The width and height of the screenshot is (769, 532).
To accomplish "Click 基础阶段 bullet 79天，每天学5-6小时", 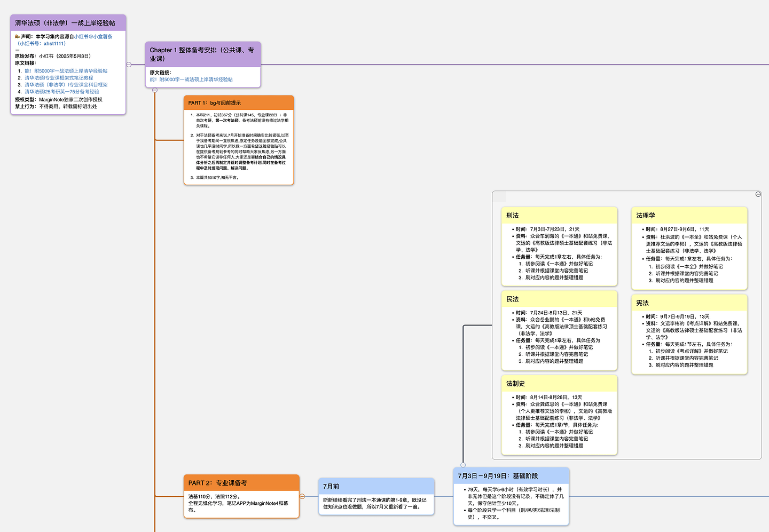I will coord(515,496).
